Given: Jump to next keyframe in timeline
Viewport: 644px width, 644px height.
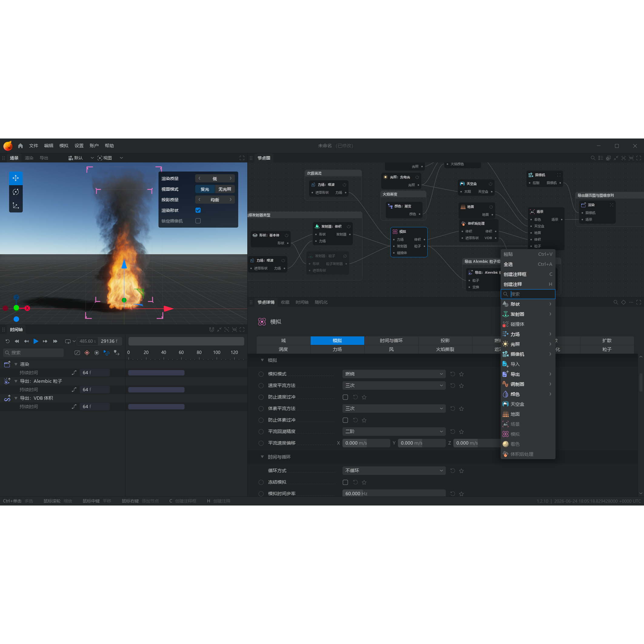Looking at the screenshot, I should [x=45, y=341].
